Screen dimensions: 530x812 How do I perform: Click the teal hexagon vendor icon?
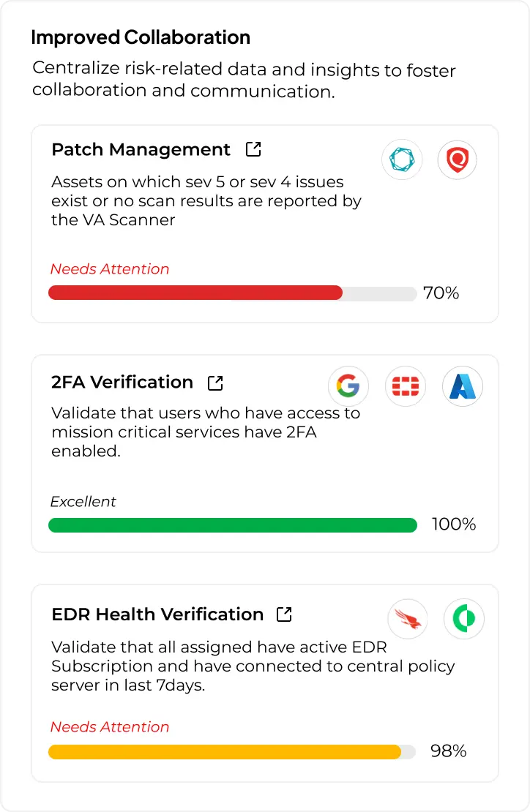[x=402, y=159]
